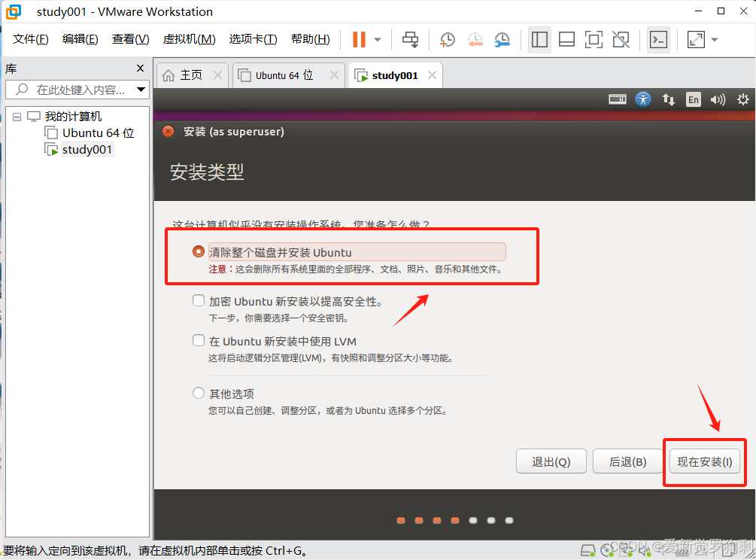Enable the LVM installation checkbox
Image resolution: width=756 pixels, height=560 pixels.
coord(198,340)
